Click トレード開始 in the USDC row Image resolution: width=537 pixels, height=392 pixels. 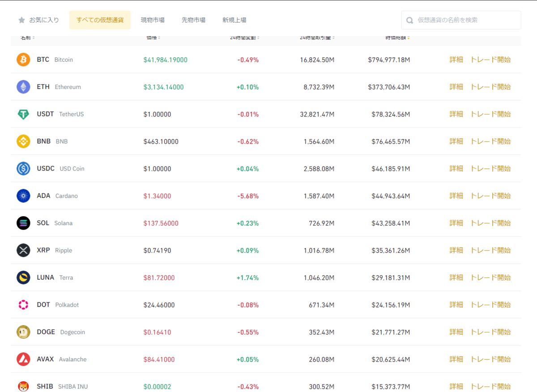coord(490,169)
